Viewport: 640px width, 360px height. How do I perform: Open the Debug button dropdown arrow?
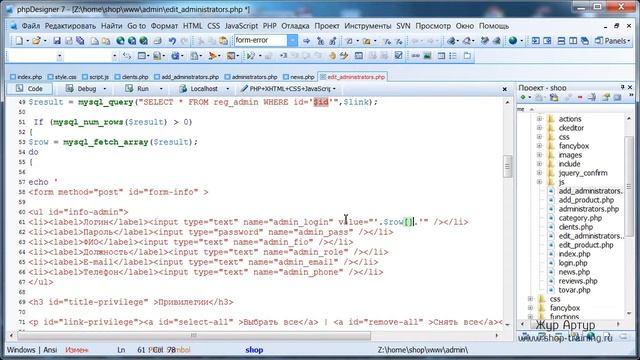tap(104, 89)
